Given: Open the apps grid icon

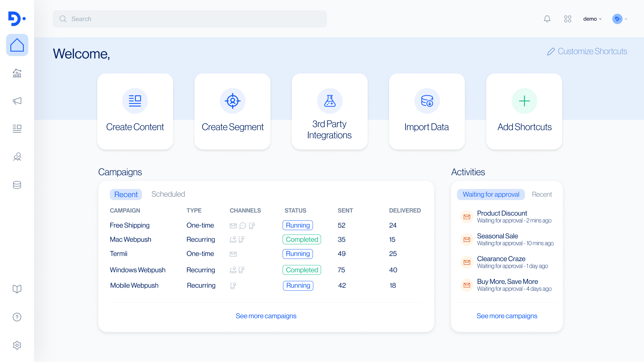Looking at the screenshot, I should pos(568,19).
